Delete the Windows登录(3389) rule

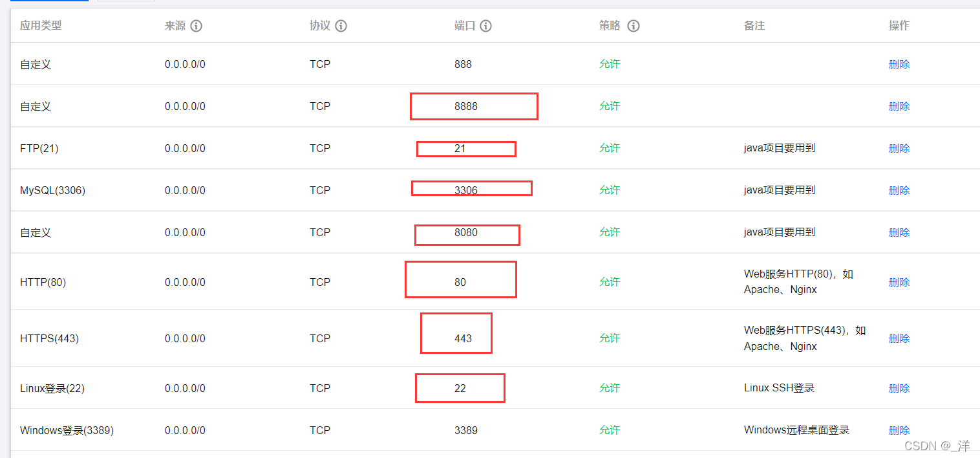coord(899,430)
